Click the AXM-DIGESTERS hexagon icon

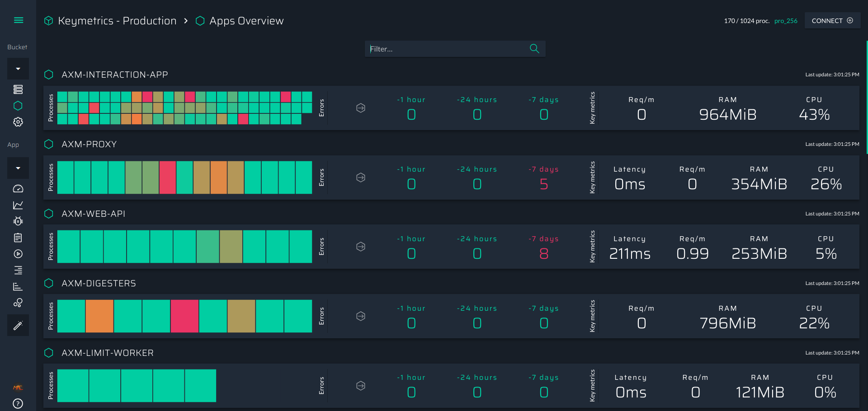pos(49,283)
